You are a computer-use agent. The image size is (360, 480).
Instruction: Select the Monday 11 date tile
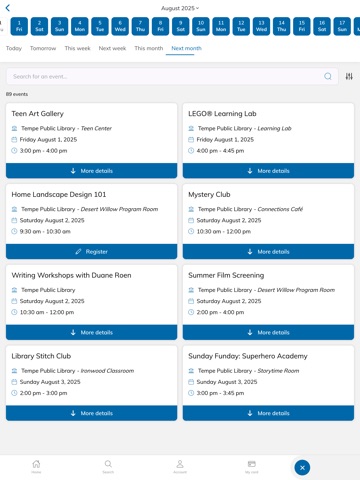tap(221, 26)
